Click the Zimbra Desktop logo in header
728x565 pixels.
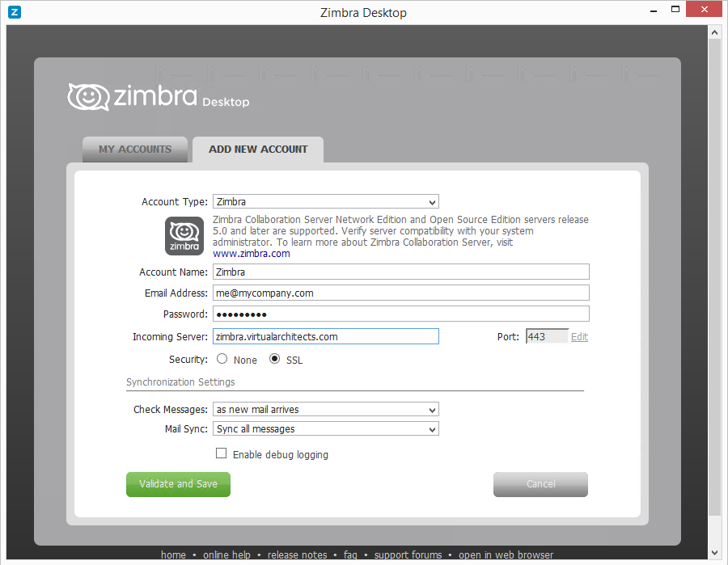click(159, 97)
